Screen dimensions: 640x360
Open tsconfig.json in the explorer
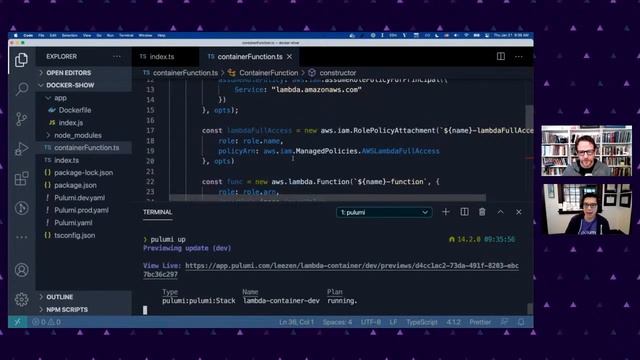(74, 236)
